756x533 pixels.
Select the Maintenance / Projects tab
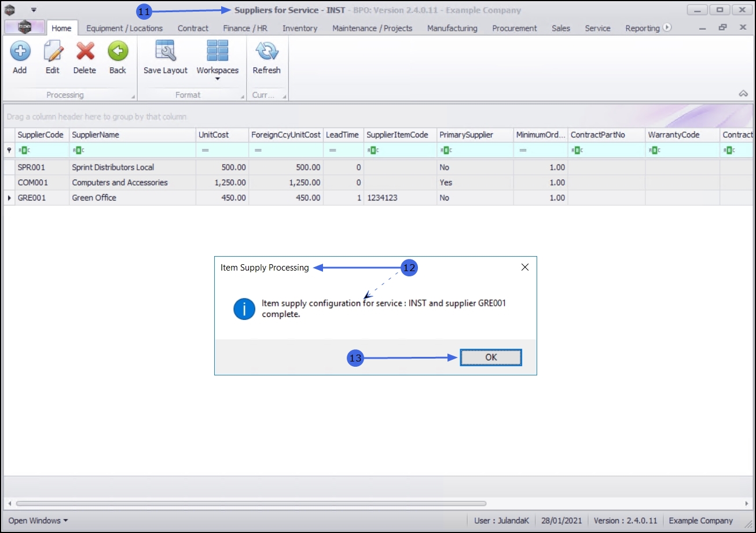[372, 28]
